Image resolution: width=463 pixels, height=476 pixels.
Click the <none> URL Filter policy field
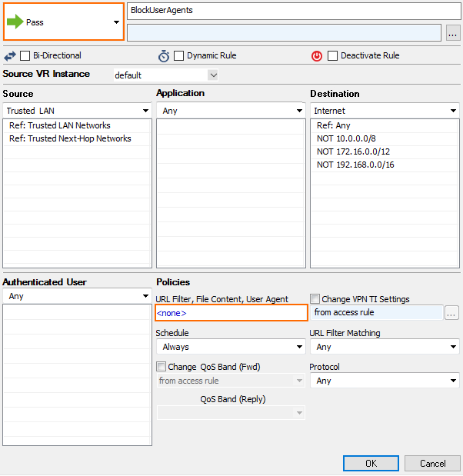(x=231, y=313)
